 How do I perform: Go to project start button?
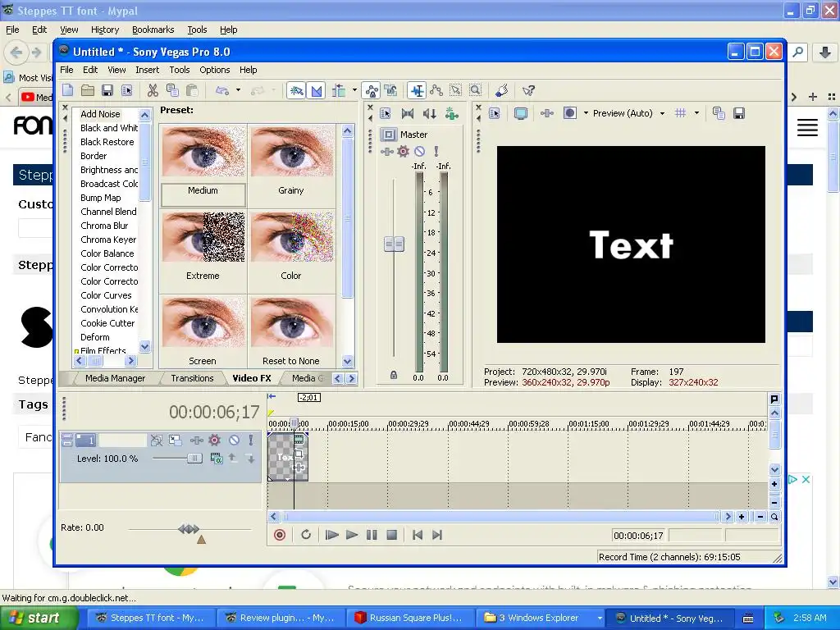(418, 535)
